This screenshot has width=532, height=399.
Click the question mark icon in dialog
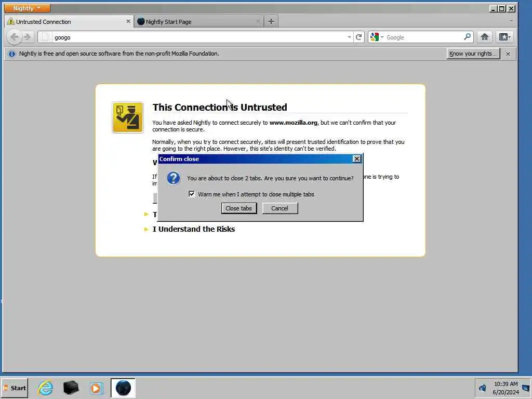coord(174,178)
